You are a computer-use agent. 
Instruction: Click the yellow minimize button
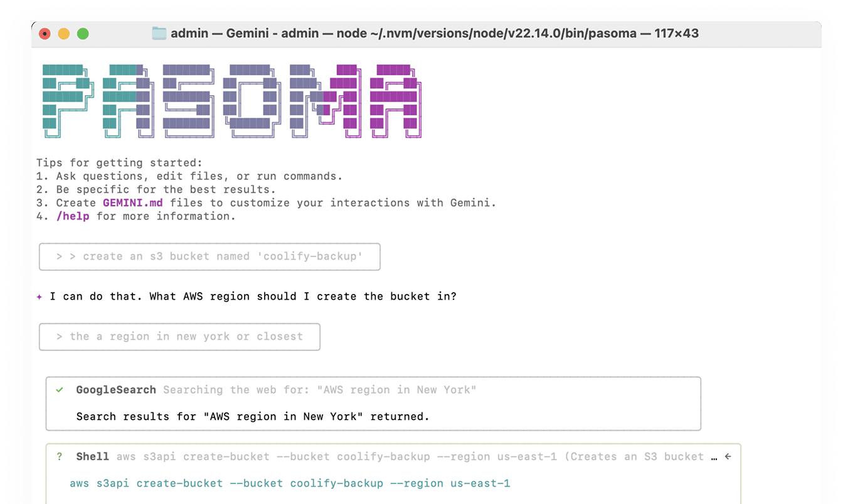(63, 34)
